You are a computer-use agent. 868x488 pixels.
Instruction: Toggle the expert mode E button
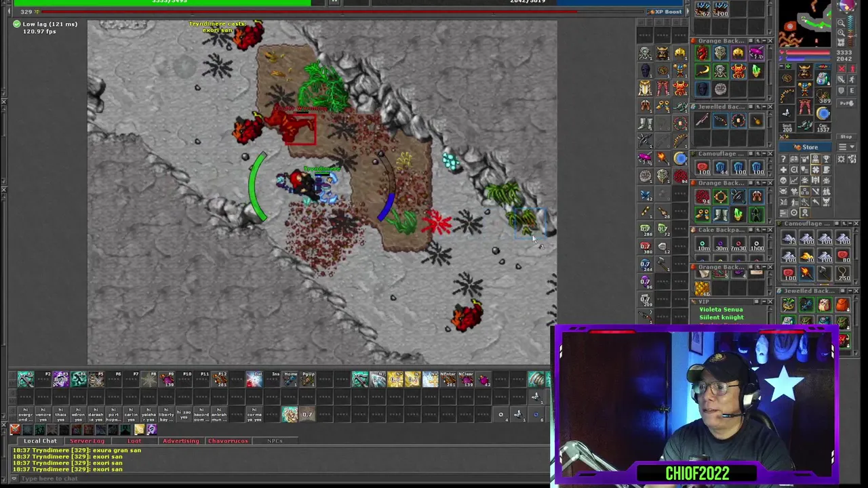852,91
